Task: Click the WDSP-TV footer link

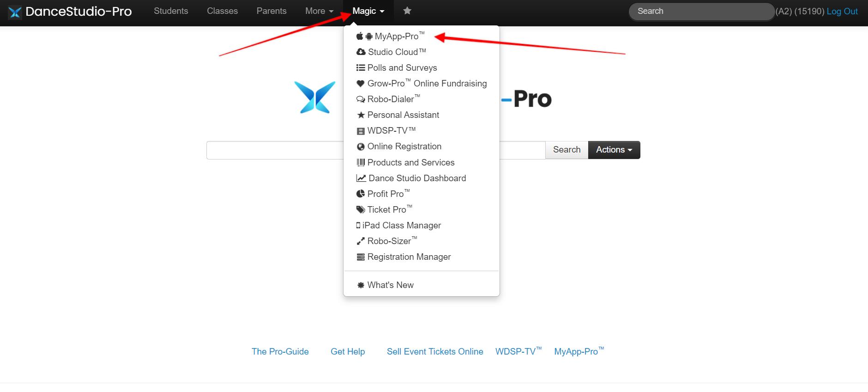Action: click(518, 351)
